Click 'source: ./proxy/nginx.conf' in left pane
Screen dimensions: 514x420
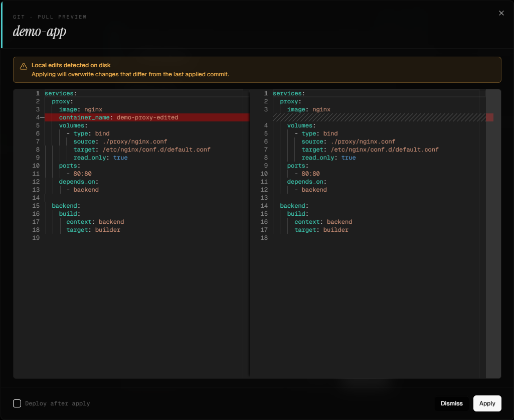(120, 142)
